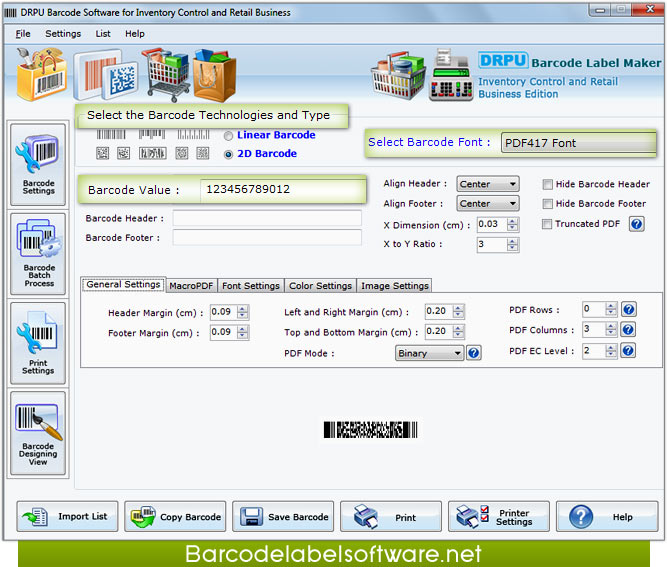Select Linear Barcode radio button
667x567 pixels.
click(228, 136)
